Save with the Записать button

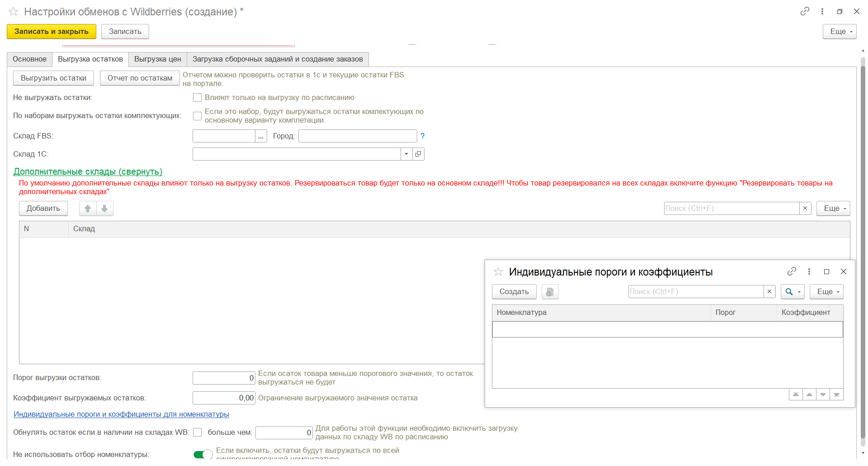click(x=125, y=31)
